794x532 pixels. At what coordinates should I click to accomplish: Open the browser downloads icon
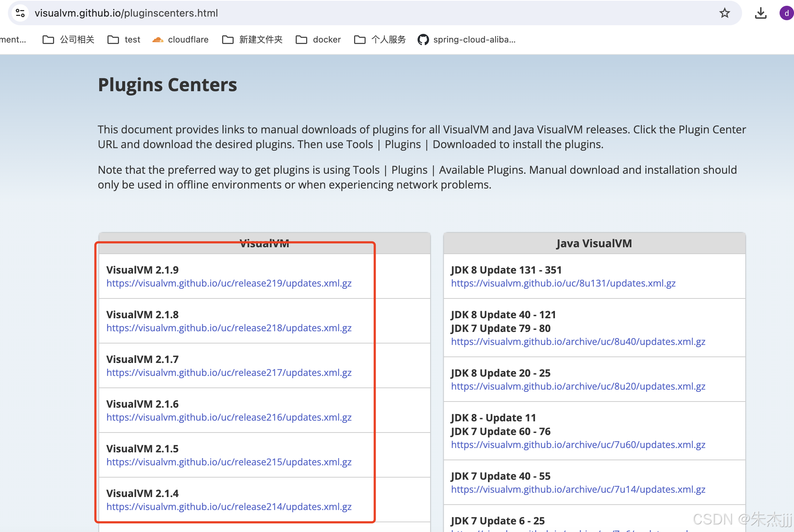point(760,13)
